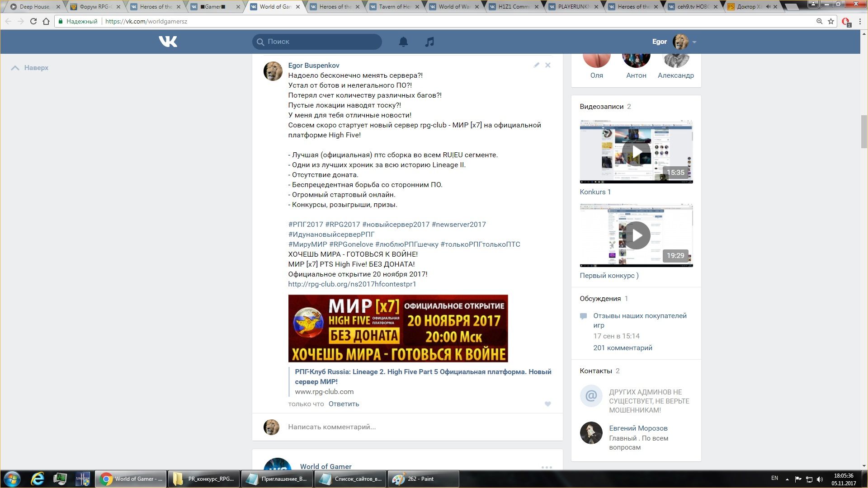Switch to the Форум RPG browser tab

(95, 7)
